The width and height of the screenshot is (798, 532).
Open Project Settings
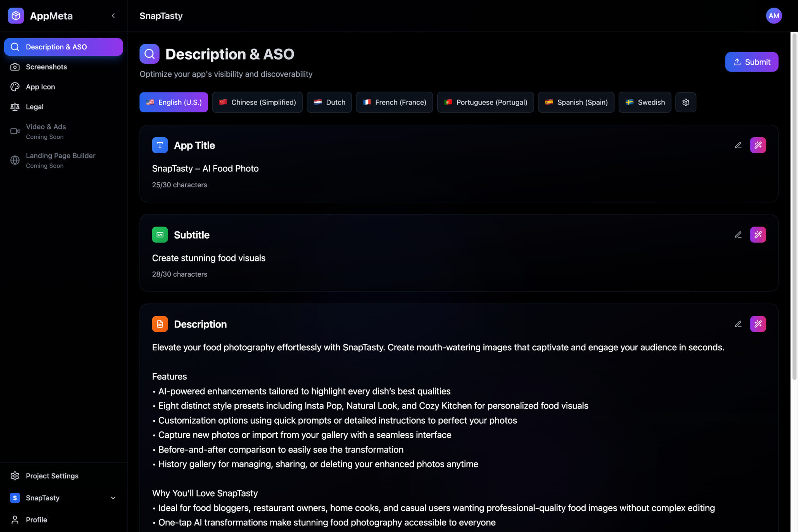click(x=52, y=476)
